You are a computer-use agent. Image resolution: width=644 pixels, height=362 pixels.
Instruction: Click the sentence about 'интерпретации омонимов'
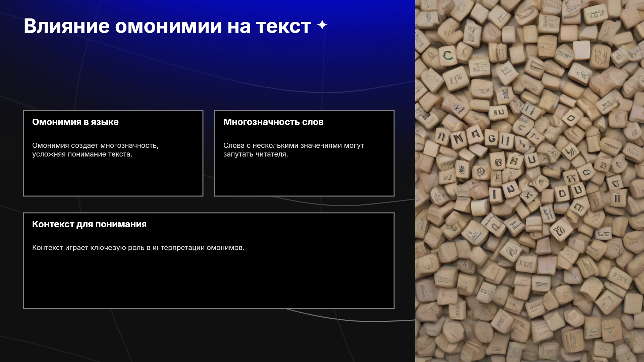click(x=138, y=248)
